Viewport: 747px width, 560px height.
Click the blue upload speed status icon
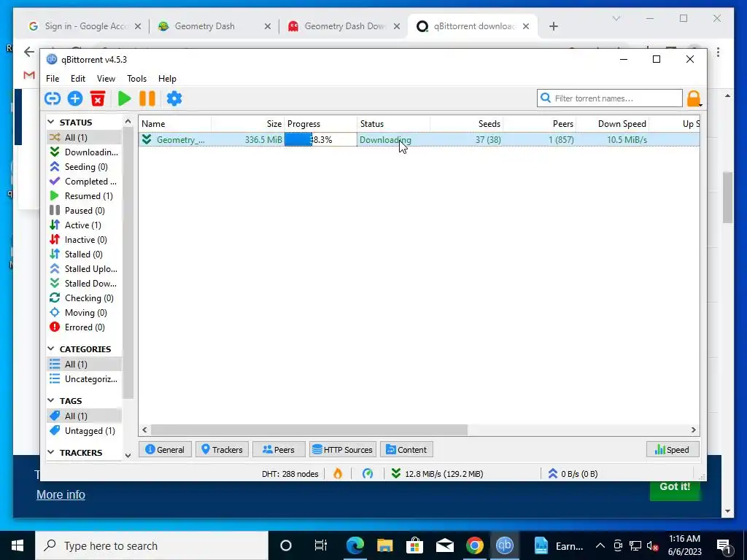coord(553,473)
